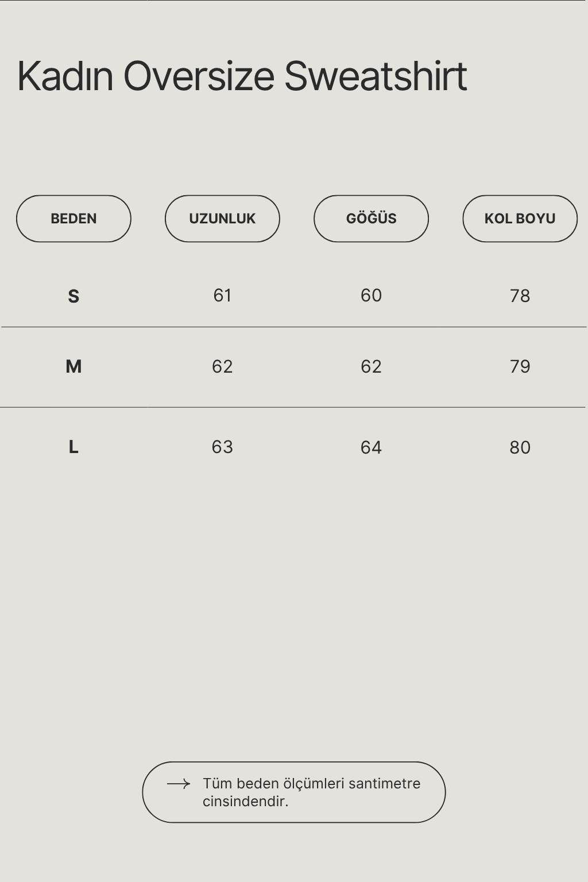Click sleeve value 79 for size M
Screen dimensions: 588x882
520,366
